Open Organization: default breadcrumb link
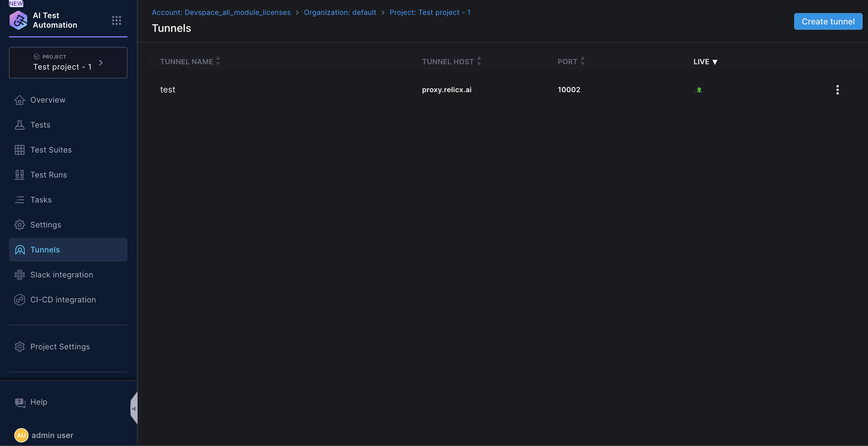Viewport: 868px width, 446px height. click(x=340, y=12)
